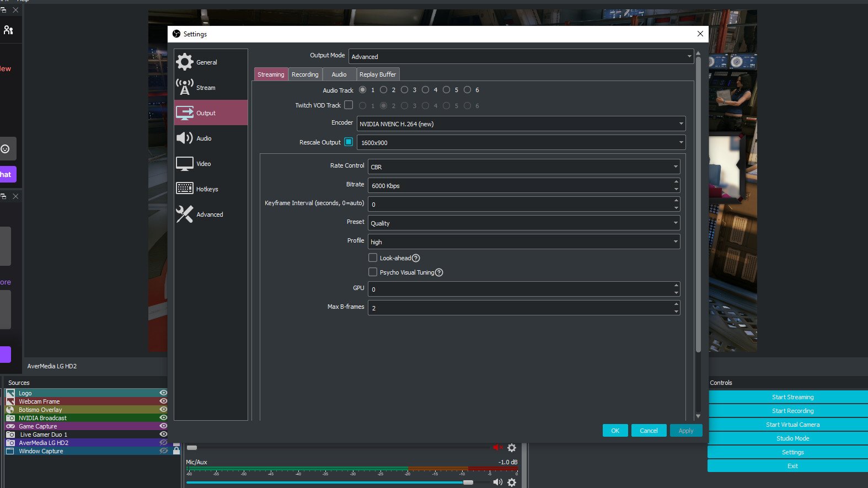868x488 pixels.
Task: Open Rescale Output resolution dropdown
Action: [521, 142]
